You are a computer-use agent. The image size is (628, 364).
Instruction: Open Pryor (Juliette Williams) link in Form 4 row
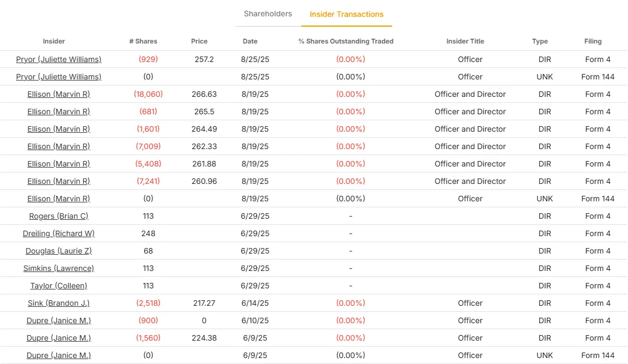[x=59, y=59]
